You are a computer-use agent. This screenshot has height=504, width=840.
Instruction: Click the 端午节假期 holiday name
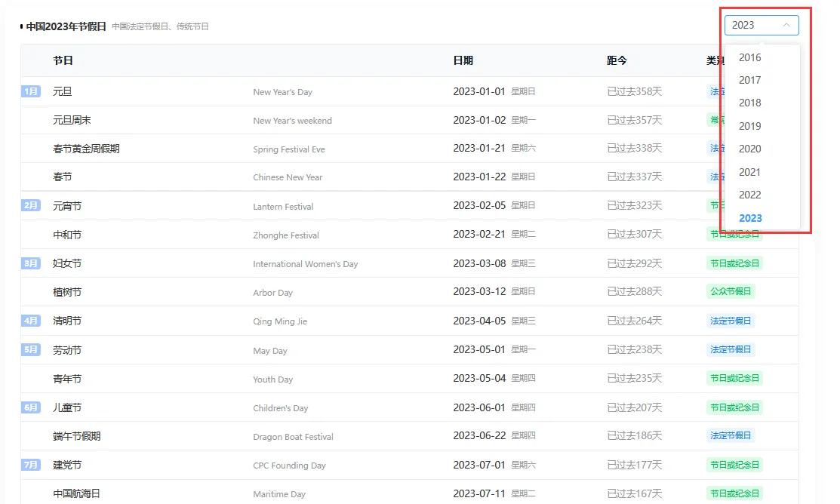[x=77, y=436]
